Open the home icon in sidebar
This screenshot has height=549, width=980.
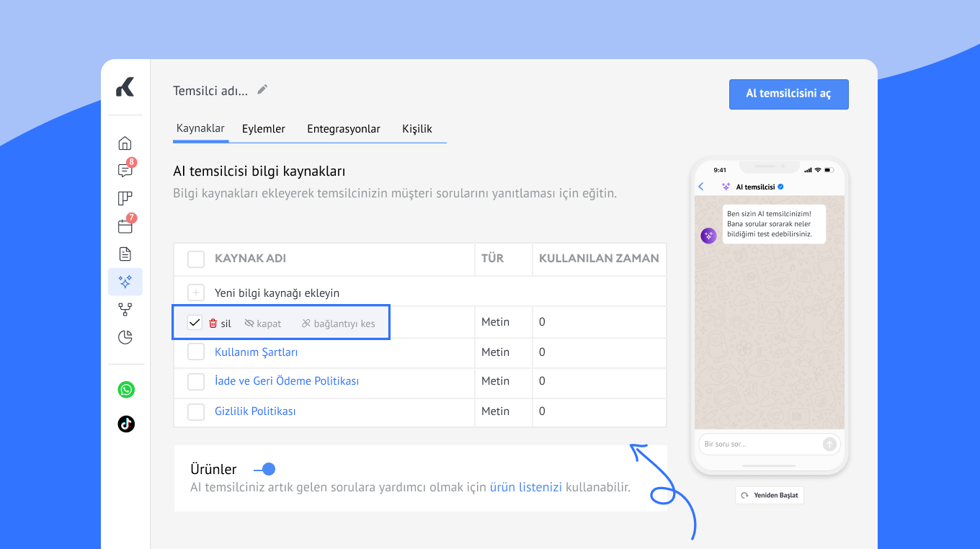(125, 143)
